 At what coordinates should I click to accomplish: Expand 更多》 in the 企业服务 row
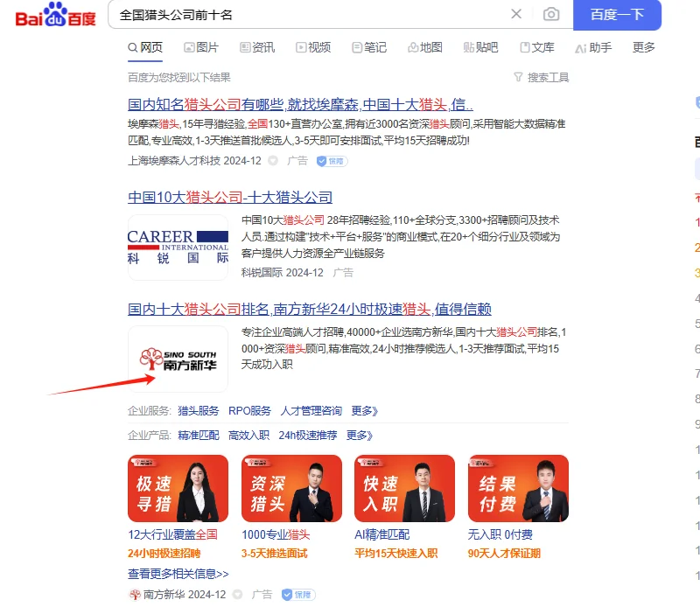tap(362, 409)
